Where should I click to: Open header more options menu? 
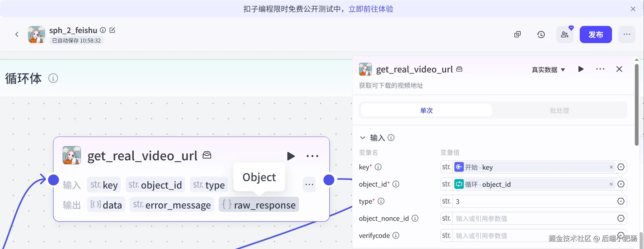[x=627, y=35]
